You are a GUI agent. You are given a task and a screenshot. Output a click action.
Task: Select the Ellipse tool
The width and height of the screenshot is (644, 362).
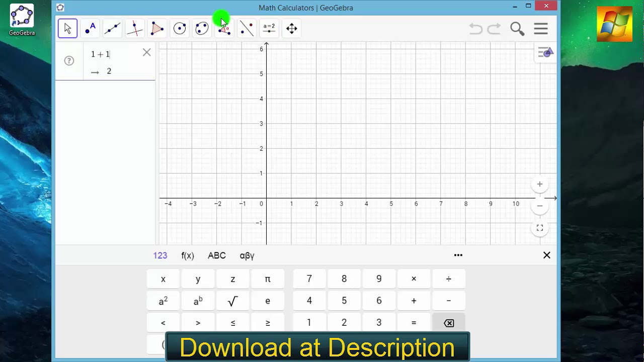pos(202,29)
